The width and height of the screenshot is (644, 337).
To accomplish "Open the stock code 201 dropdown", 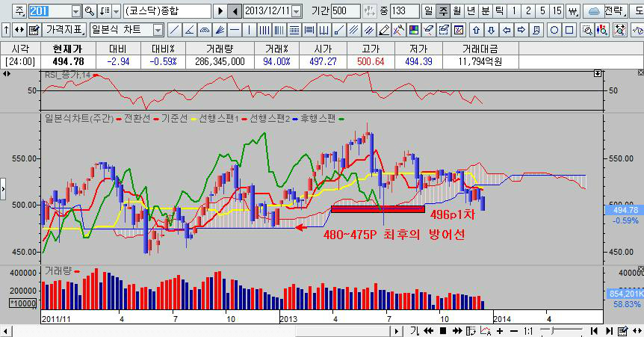I will tap(75, 11).
